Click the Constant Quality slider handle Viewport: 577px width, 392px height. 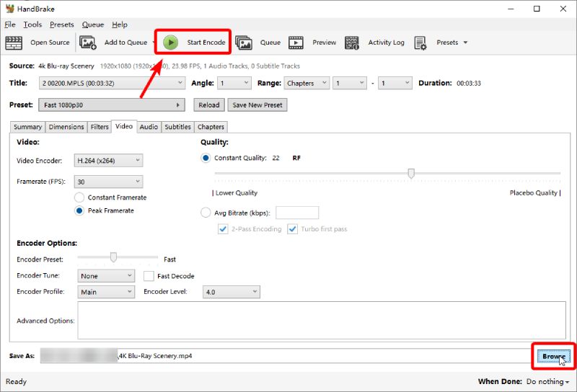tap(411, 173)
